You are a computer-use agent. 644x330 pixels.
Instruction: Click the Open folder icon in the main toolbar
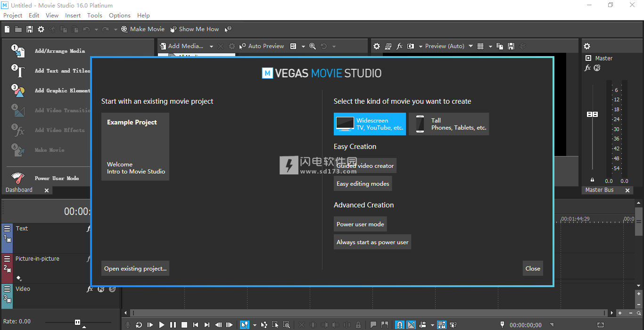click(x=18, y=29)
